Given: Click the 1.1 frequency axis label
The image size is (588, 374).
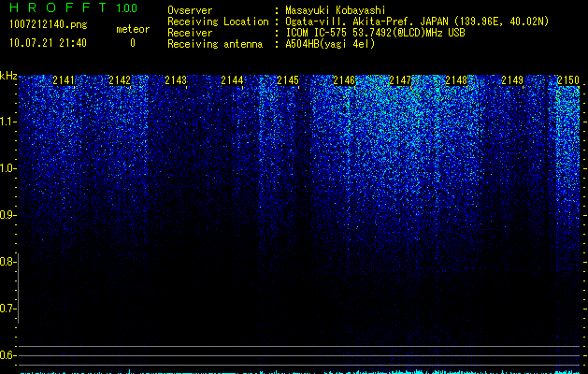Looking at the screenshot, I should (7, 122).
